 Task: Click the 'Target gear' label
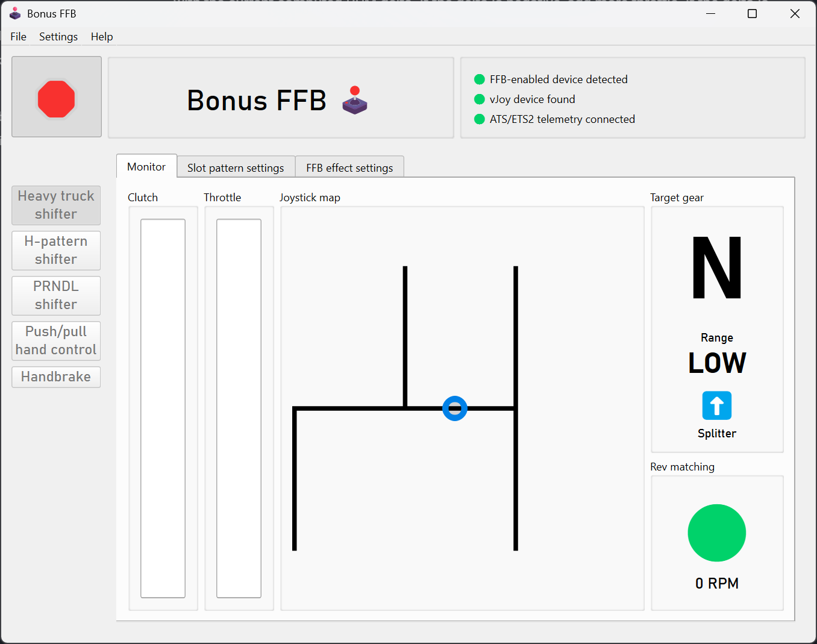pyautogui.click(x=677, y=198)
